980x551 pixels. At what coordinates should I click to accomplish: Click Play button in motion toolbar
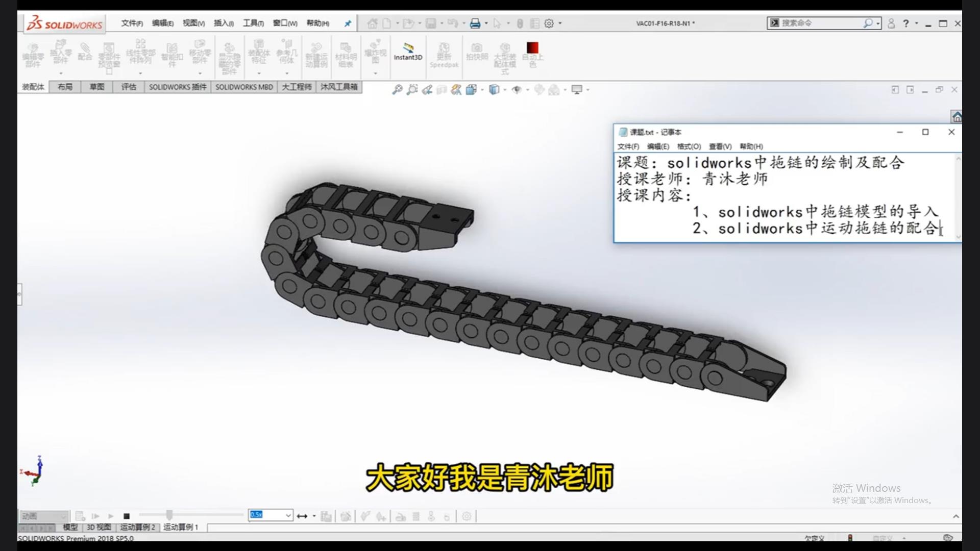tap(111, 516)
